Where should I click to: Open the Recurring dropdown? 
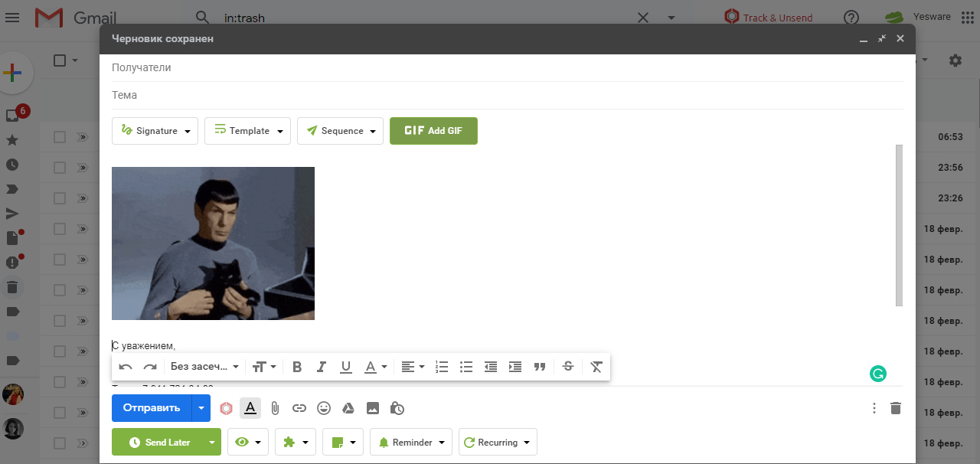[498, 442]
